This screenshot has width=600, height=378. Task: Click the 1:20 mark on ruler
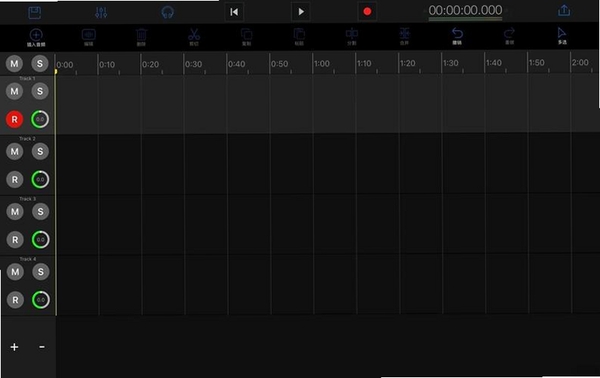pyautogui.click(x=408, y=63)
